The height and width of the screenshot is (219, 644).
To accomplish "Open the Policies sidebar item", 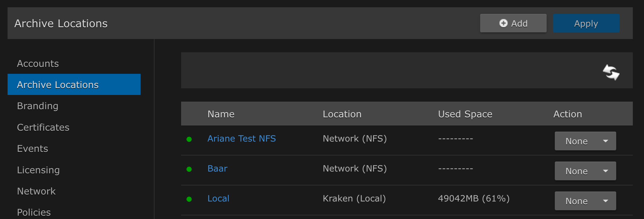I will pyautogui.click(x=34, y=212).
